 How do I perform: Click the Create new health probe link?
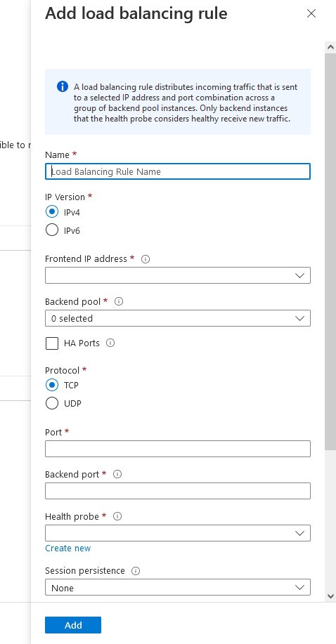[x=68, y=548]
